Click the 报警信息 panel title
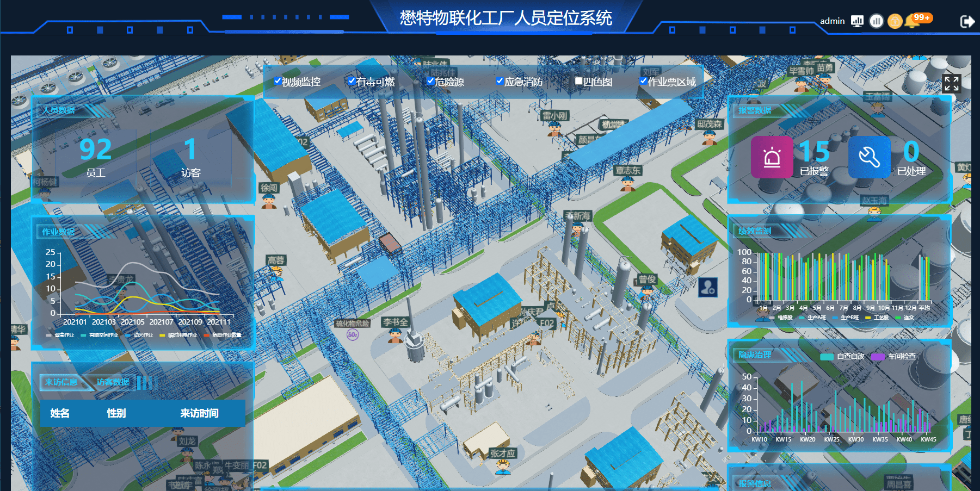This screenshot has width=980, height=491. [755, 483]
